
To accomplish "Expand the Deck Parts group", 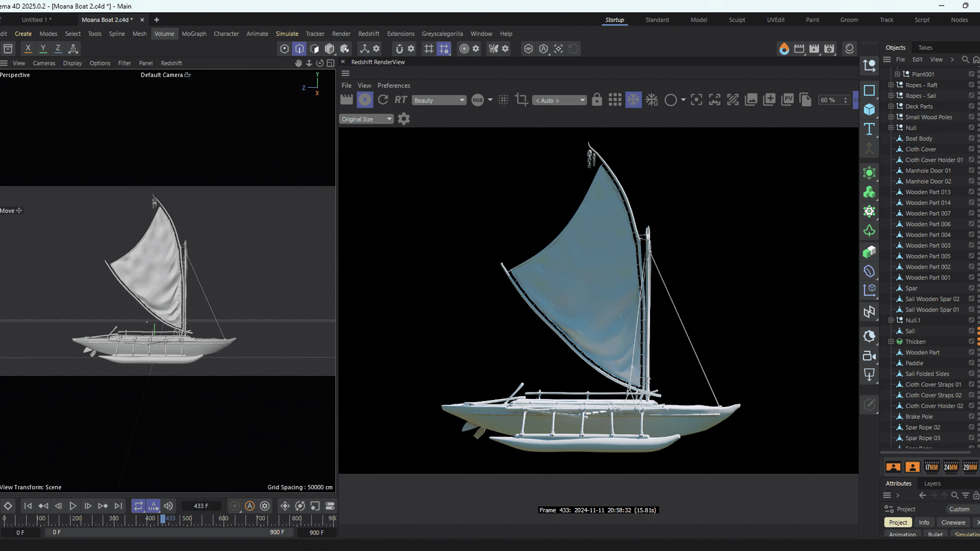I will [x=891, y=106].
